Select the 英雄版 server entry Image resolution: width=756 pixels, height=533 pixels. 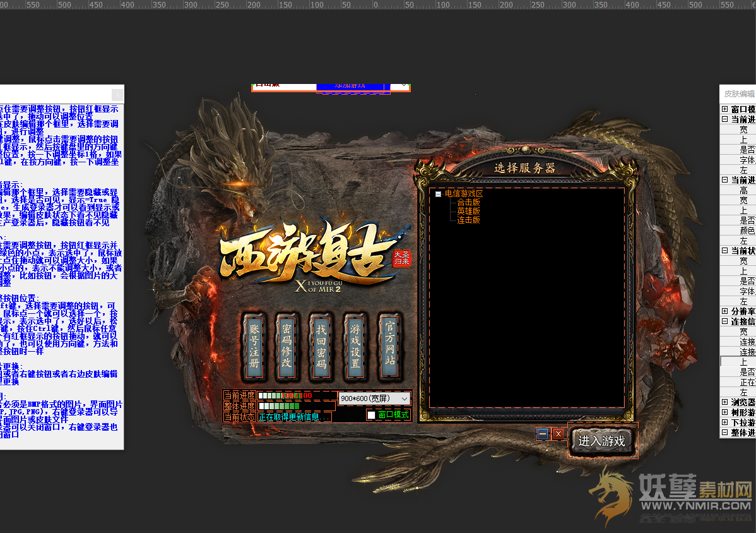[469, 212]
